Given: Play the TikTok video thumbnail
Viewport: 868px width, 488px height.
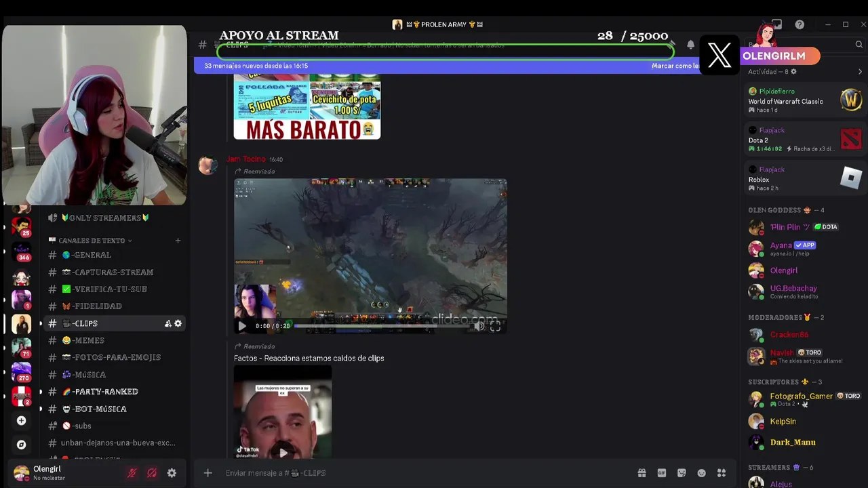Looking at the screenshot, I should point(283,452).
